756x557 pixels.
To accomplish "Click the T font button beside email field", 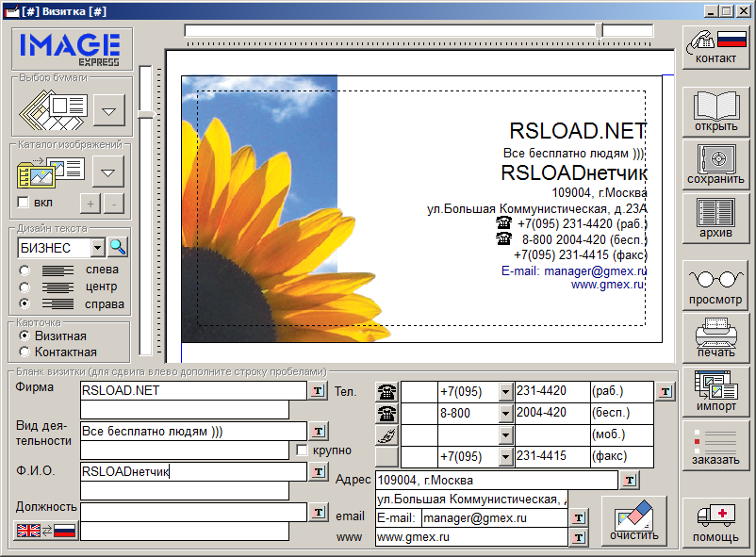I will (x=579, y=518).
